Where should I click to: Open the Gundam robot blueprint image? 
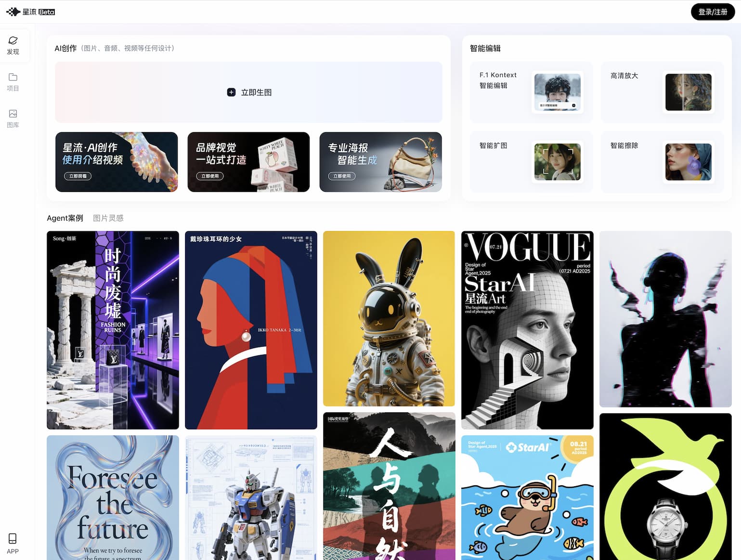coord(251,497)
